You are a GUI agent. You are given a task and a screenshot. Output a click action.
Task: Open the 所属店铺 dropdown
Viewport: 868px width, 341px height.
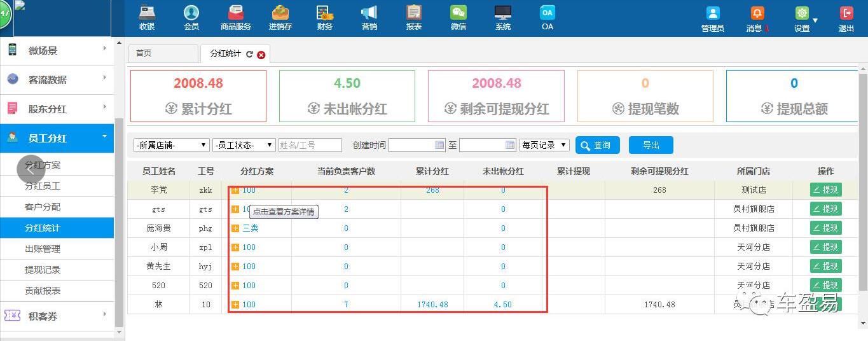(172, 145)
